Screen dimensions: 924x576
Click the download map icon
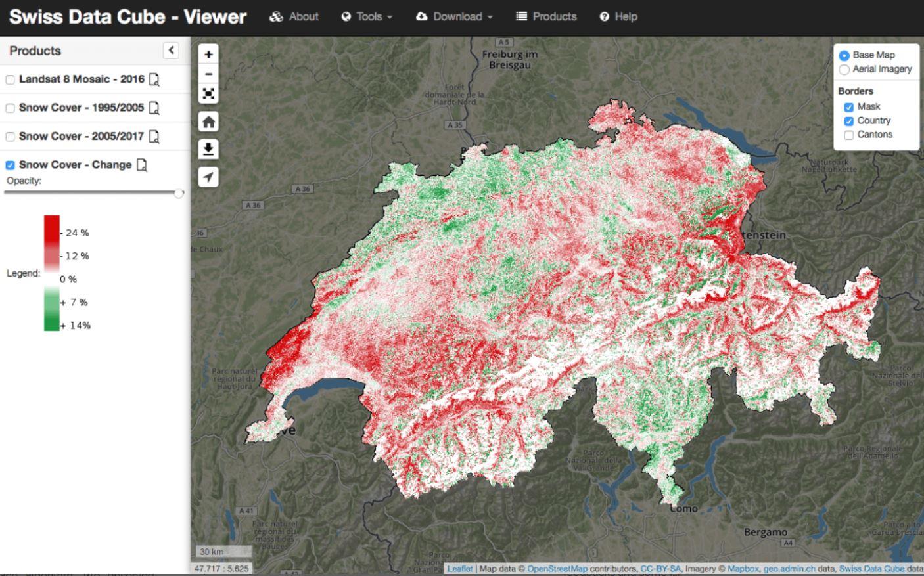[208, 149]
